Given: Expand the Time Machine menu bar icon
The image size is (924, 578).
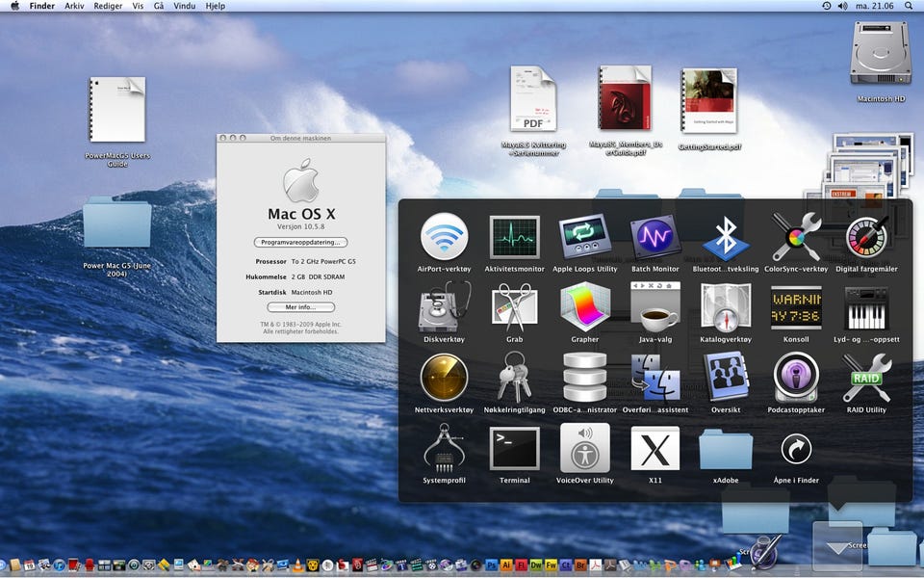Looking at the screenshot, I should (x=826, y=6).
